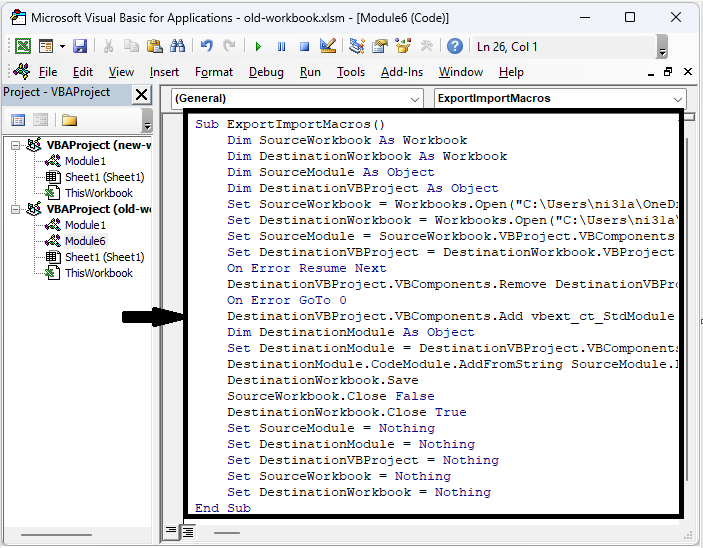Click the View Code icon in Project pane

(x=18, y=120)
